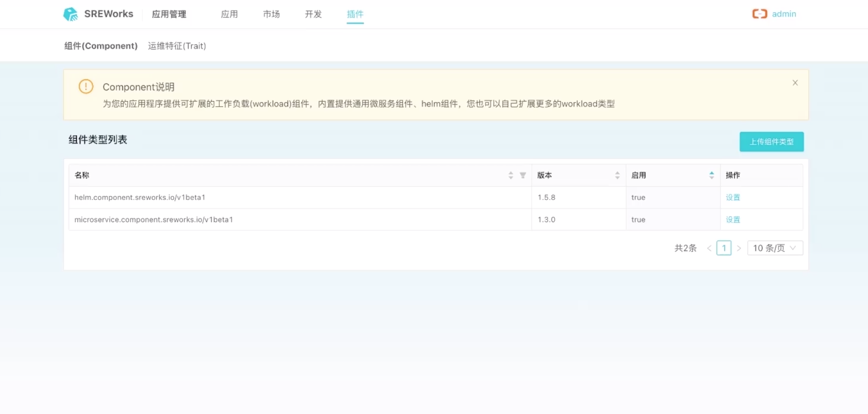Select the 运维特征(Trait) tab

click(177, 46)
